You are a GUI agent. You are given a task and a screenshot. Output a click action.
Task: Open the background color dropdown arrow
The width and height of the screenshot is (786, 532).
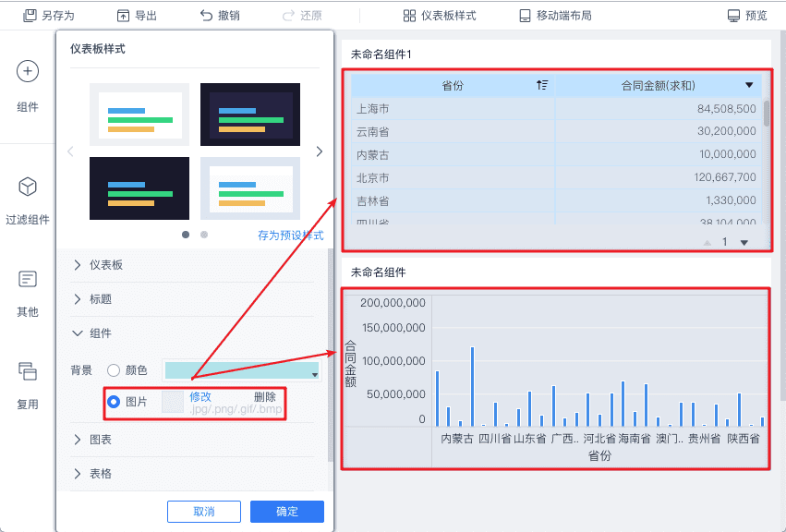click(x=314, y=375)
